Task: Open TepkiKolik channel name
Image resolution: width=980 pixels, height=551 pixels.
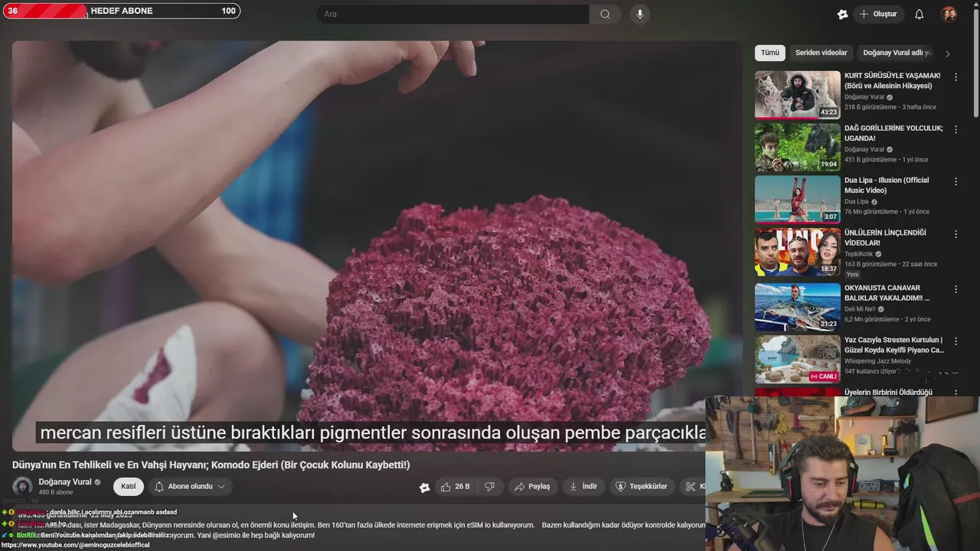Action: (858, 254)
